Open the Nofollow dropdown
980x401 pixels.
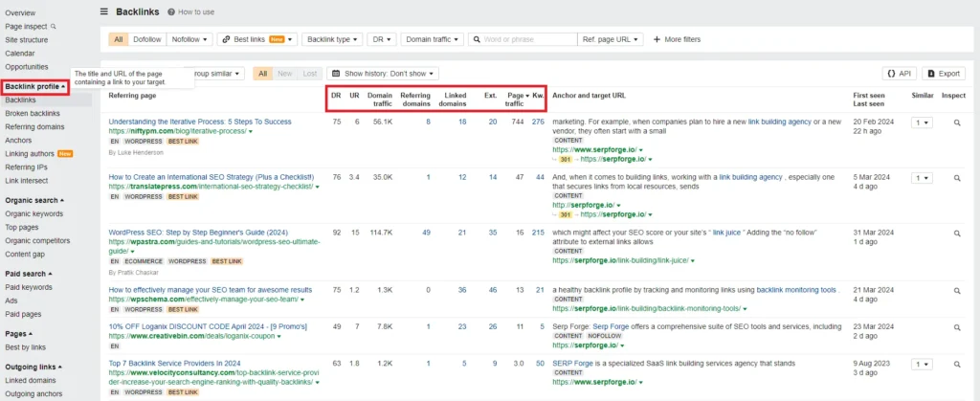(x=189, y=39)
